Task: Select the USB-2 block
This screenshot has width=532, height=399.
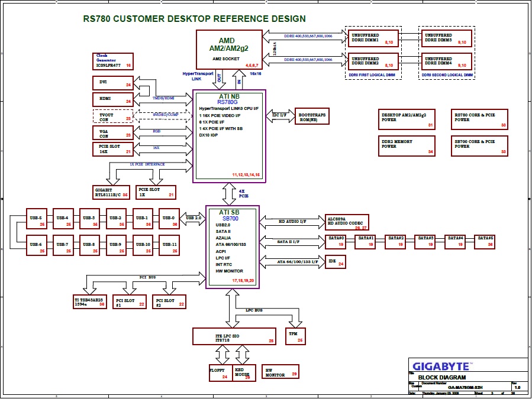Action: pos(117,219)
